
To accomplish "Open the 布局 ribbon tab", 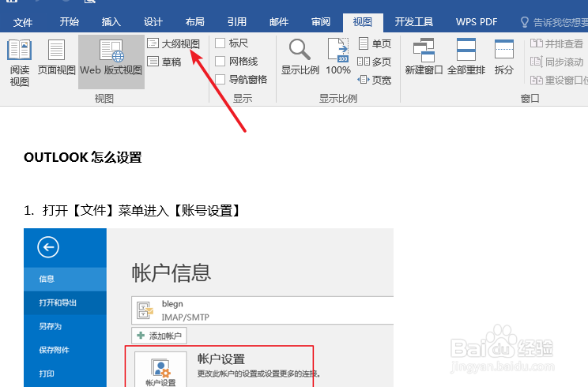I will coord(195,22).
